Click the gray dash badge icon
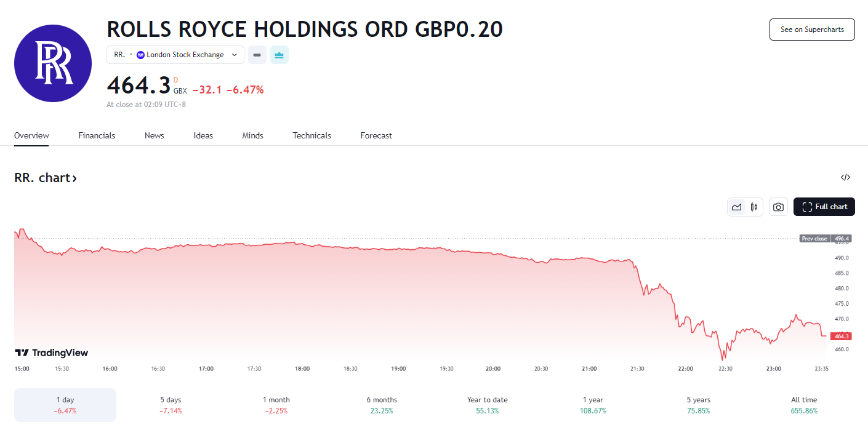868x430 pixels. (257, 55)
